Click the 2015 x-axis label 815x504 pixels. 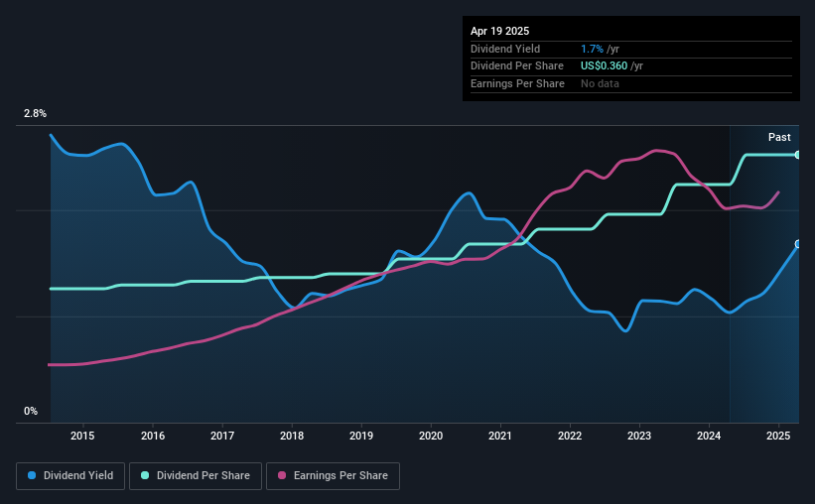pyautogui.click(x=82, y=436)
